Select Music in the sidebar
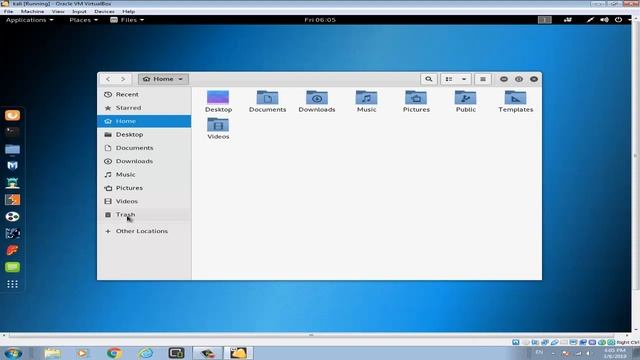Image resolution: width=640 pixels, height=360 pixels. (144, 174)
